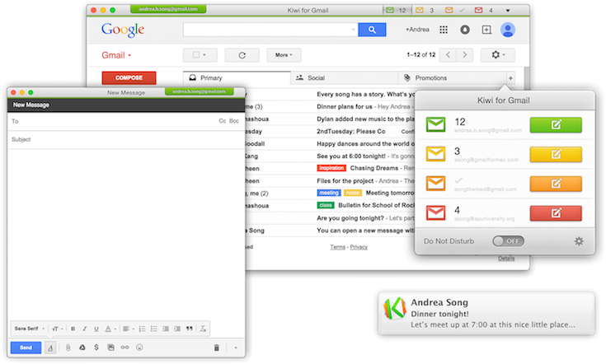Viewport: 606px width, 364px height.
Task: Add Cc recipients in New Message
Action: pyautogui.click(x=223, y=121)
